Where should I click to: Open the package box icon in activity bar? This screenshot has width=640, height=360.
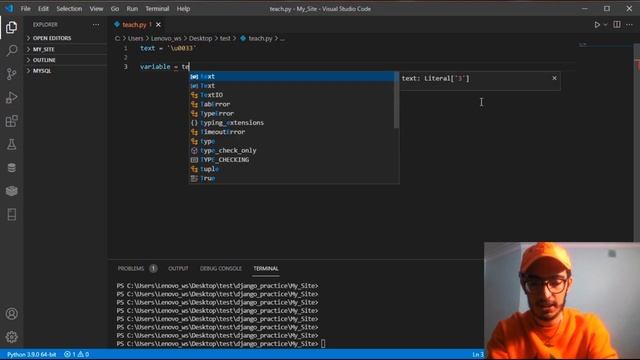click(x=11, y=191)
